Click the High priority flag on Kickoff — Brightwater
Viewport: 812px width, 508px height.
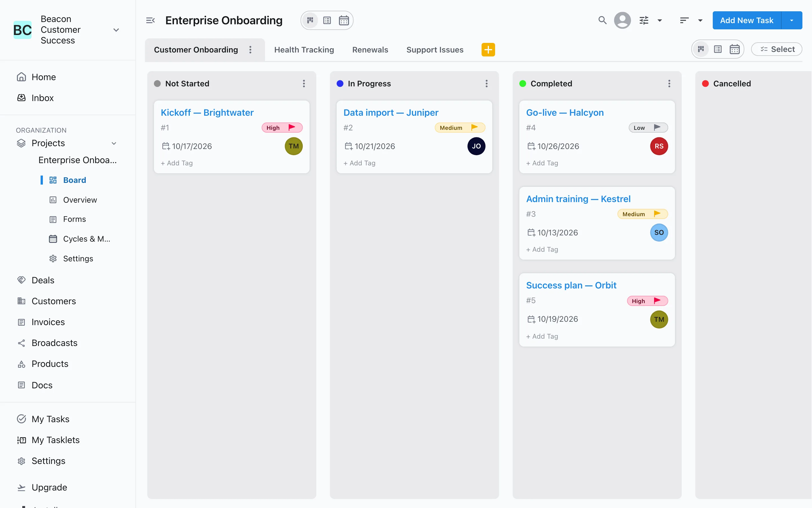292,127
